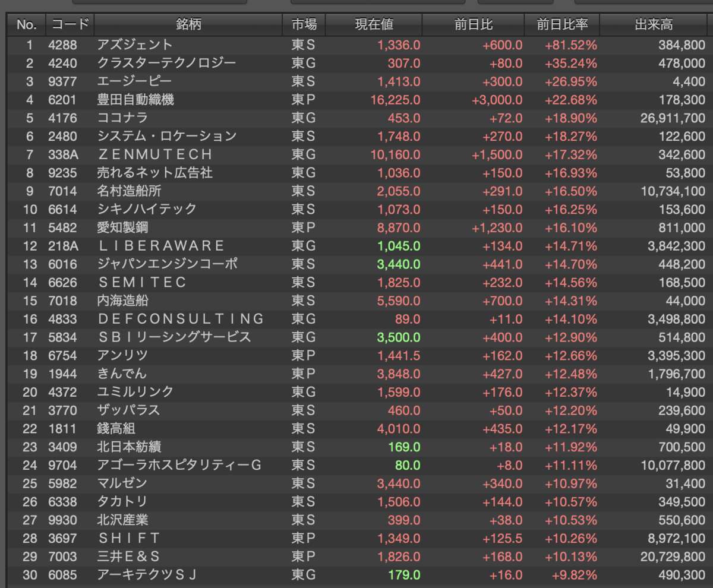This screenshot has height=588, width=713.
Task: Click the current price 16,225.0
Action: [x=395, y=100]
